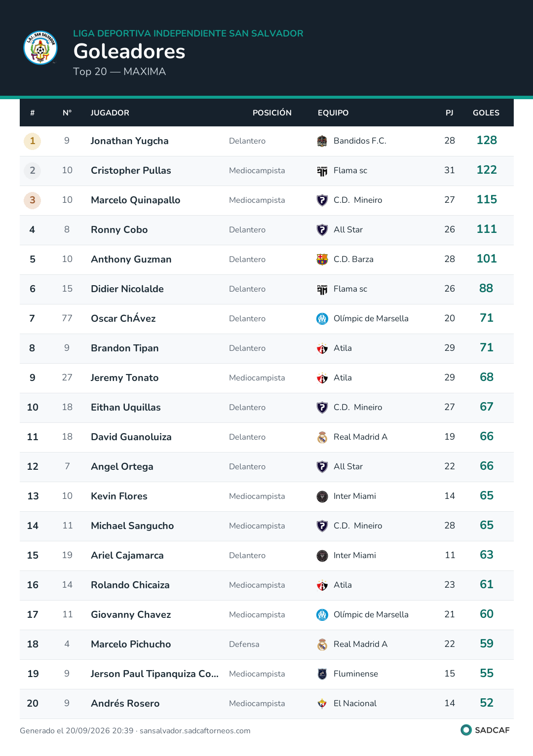Click the SADCAF logo in the footer

pos(485,730)
